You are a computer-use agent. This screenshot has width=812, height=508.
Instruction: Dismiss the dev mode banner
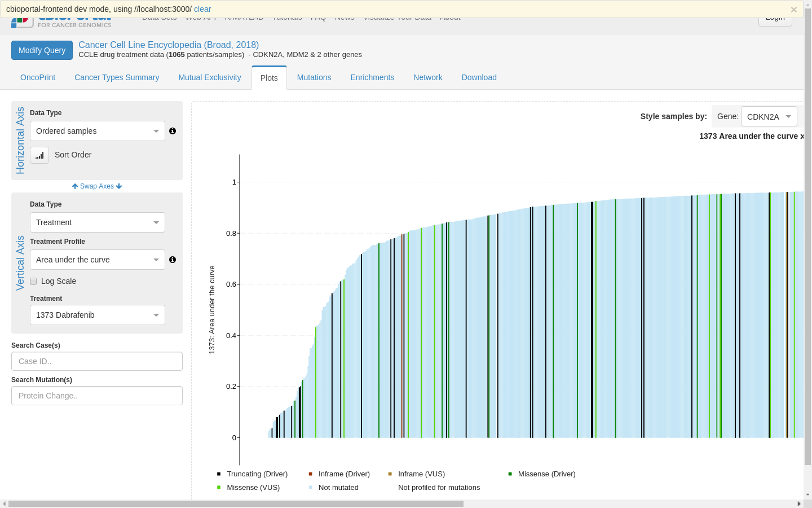click(x=793, y=9)
